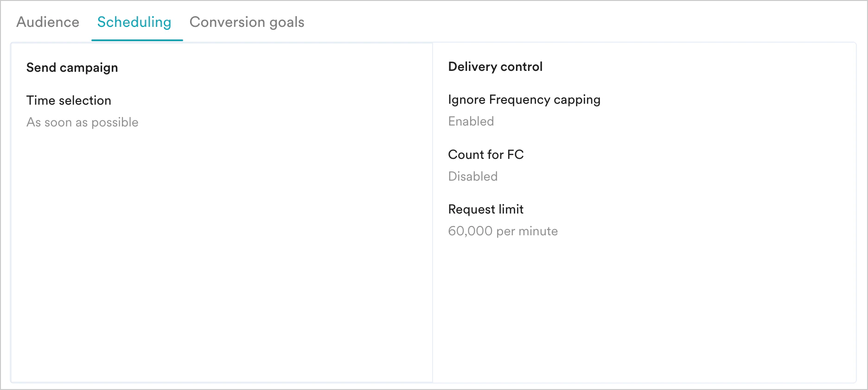Click the teal underline below Scheduling
This screenshot has width=868, height=390.
(137, 39)
